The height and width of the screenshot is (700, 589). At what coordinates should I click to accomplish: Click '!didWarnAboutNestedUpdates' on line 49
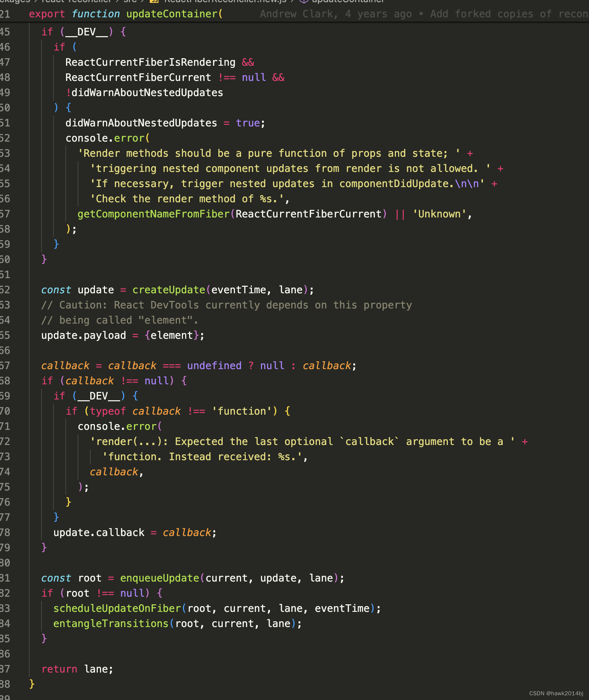coord(144,92)
